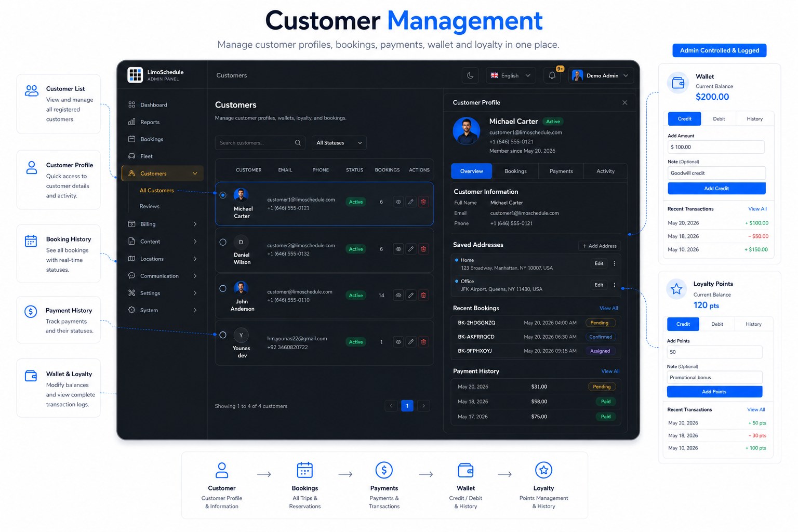
Task: Click the Fleet car icon in sidebar
Action: [x=131, y=156]
